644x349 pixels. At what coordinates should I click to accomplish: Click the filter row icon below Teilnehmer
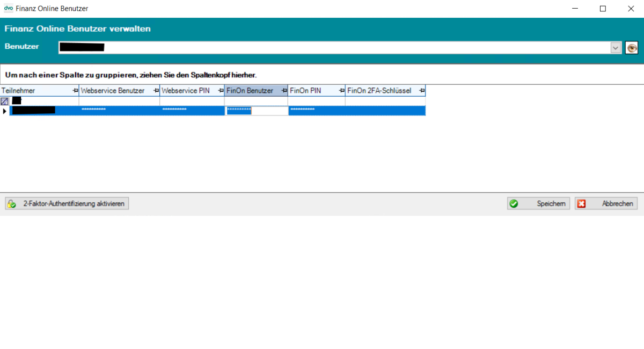[x=4, y=101]
